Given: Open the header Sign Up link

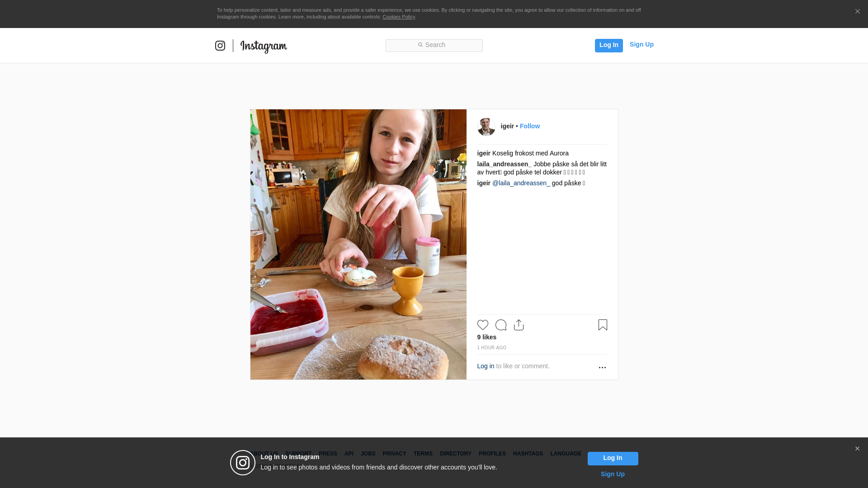Looking at the screenshot, I should (642, 44).
